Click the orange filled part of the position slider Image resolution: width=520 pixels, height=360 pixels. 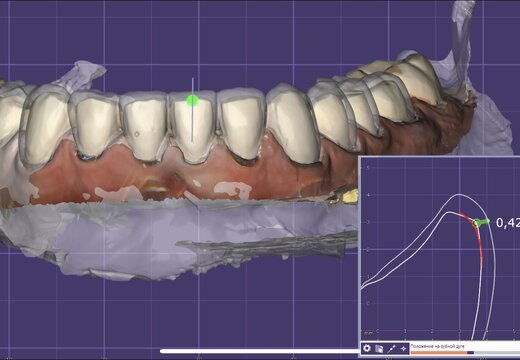439,353
